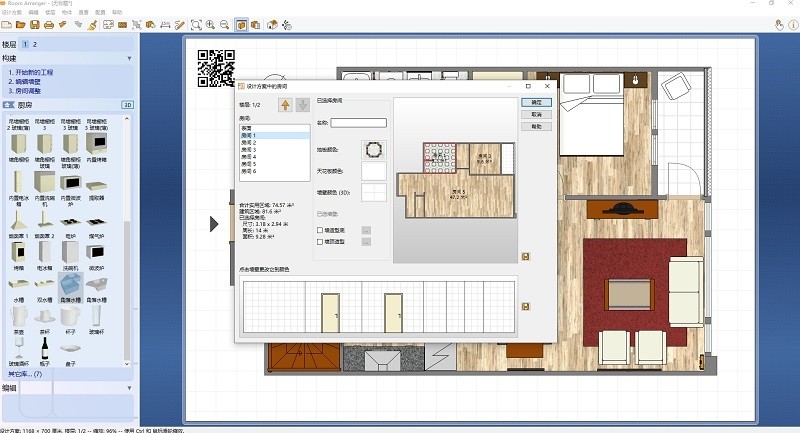800x433 pixels.
Task: Click the zoom out magnifier icon
Action: [x=225, y=24]
